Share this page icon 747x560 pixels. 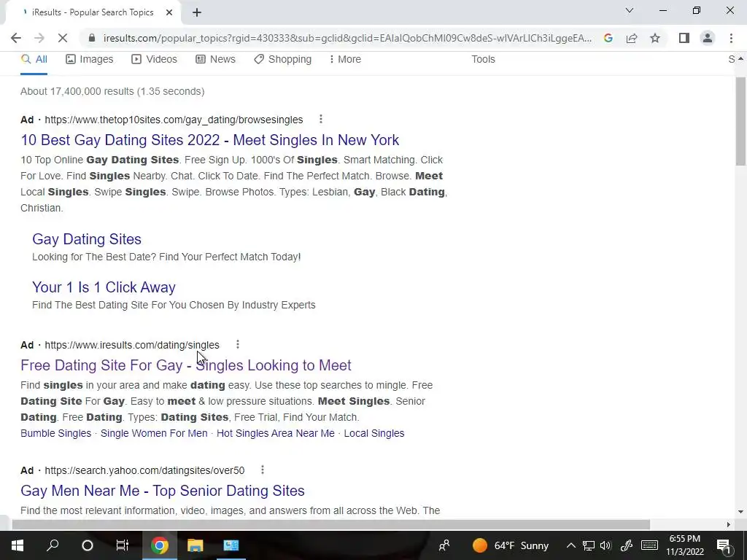(x=632, y=38)
